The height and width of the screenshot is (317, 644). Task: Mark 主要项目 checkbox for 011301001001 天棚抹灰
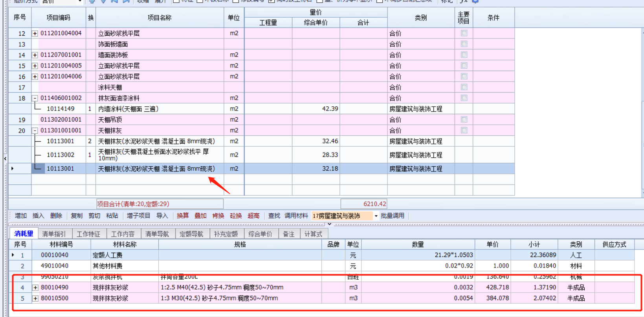(464, 130)
